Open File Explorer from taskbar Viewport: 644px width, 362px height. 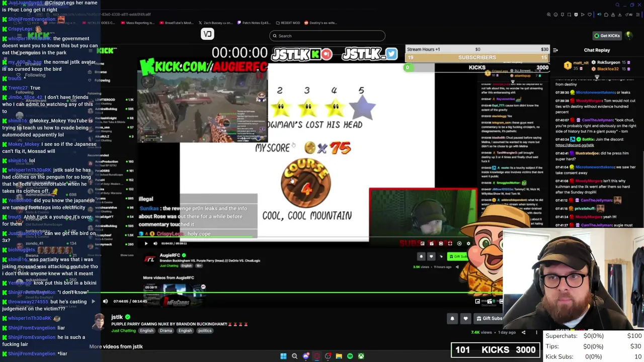[x=339, y=356]
